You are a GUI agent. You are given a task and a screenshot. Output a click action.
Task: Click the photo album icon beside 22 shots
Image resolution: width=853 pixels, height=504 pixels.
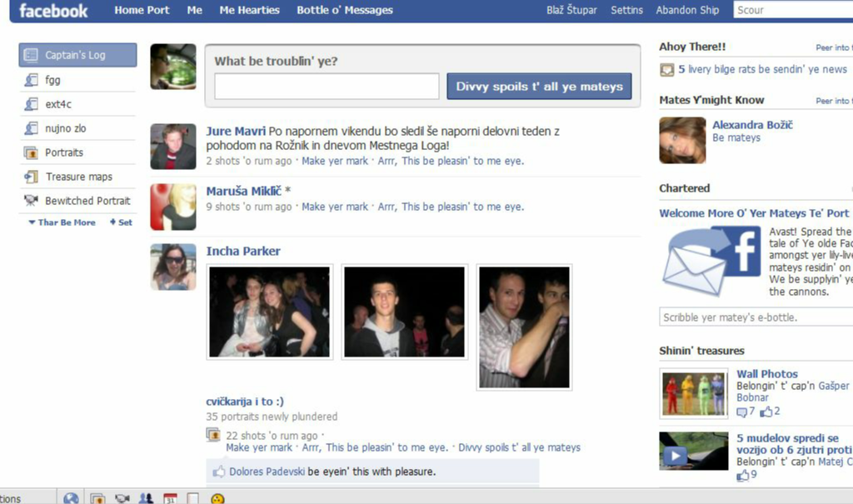pos(212,434)
